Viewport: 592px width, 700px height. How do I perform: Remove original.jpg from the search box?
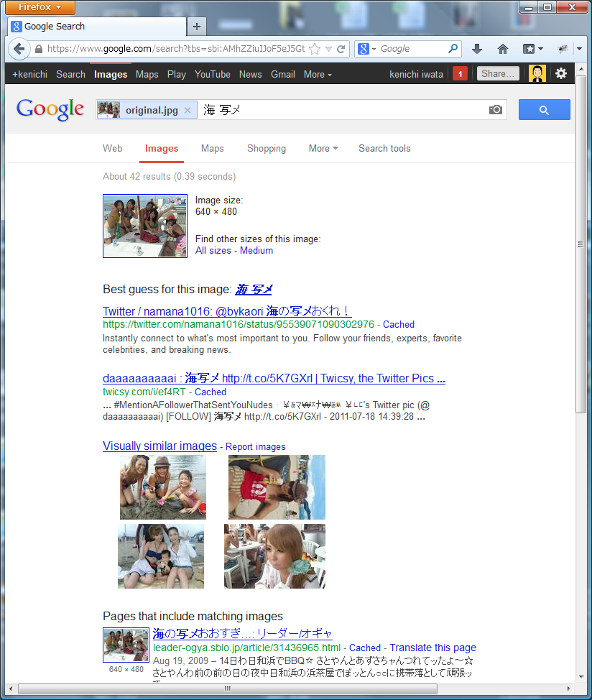pos(188,110)
